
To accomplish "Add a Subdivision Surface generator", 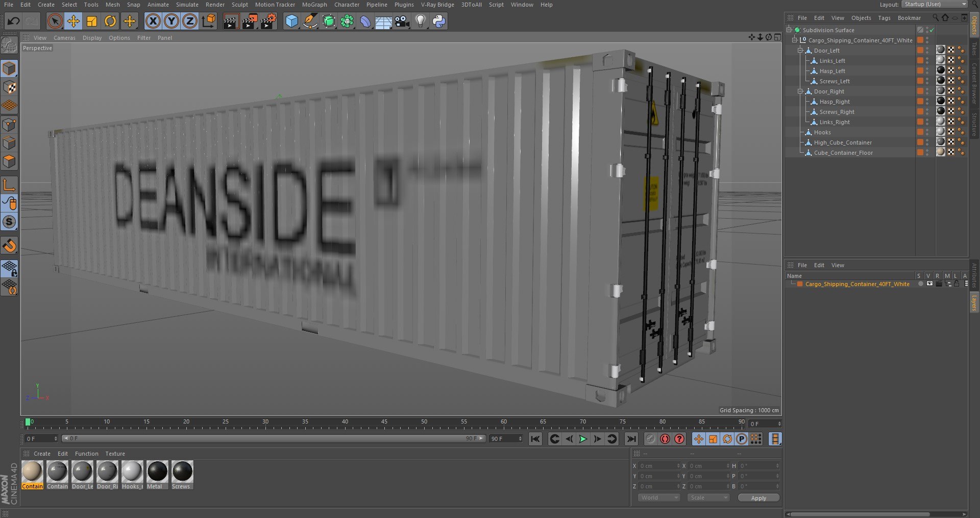I will (x=329, y=21).
